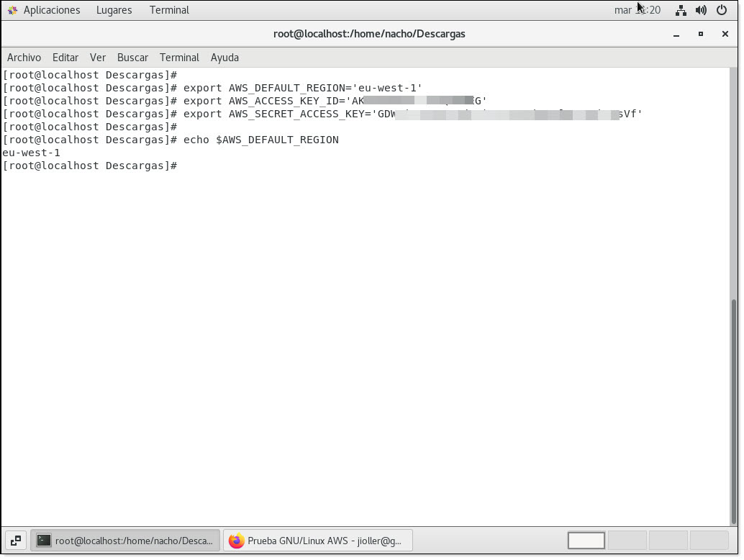Screen dimensions: 744x560
Task: Open the Terminal menu in the terminal window
Action: coord(179,58)
